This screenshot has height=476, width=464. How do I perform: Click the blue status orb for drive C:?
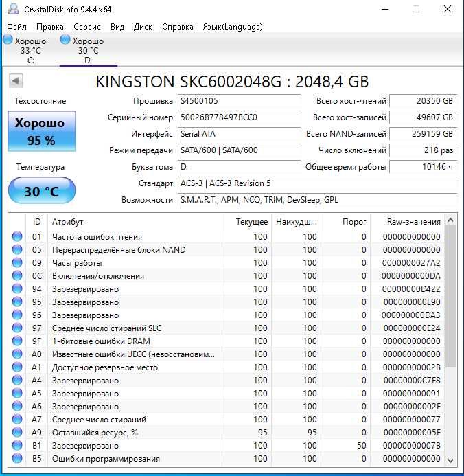[8, 39]
